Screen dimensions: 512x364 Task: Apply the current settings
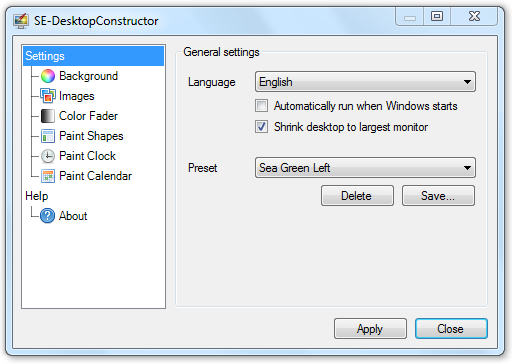tap(370, 329)
